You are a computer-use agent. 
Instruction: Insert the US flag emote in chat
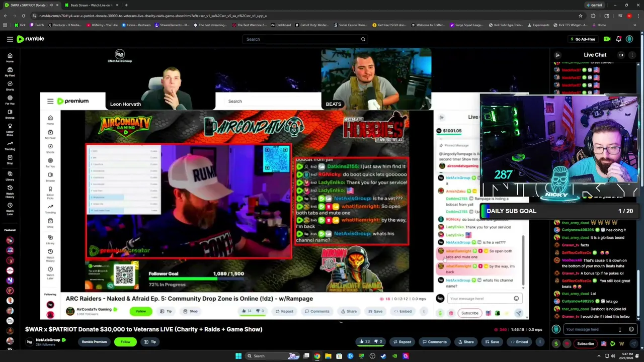coord(604,344)
